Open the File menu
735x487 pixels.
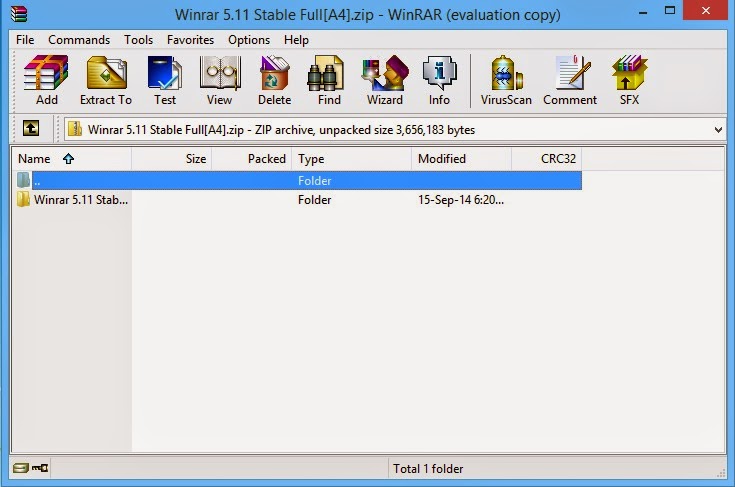25,40
